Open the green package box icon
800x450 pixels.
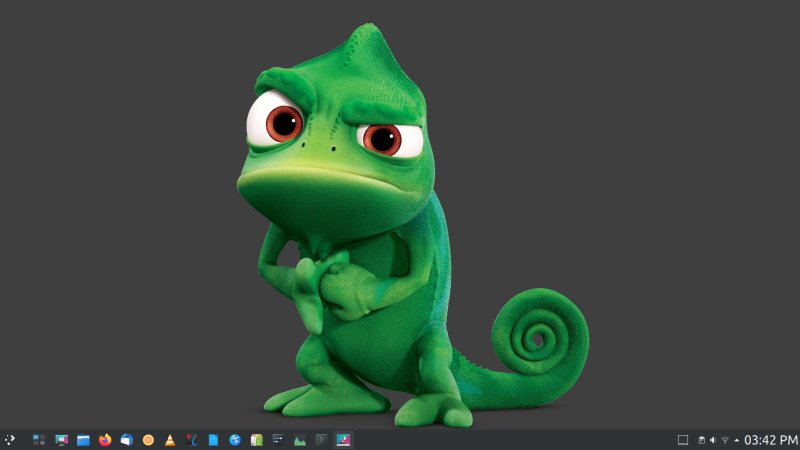257,440
